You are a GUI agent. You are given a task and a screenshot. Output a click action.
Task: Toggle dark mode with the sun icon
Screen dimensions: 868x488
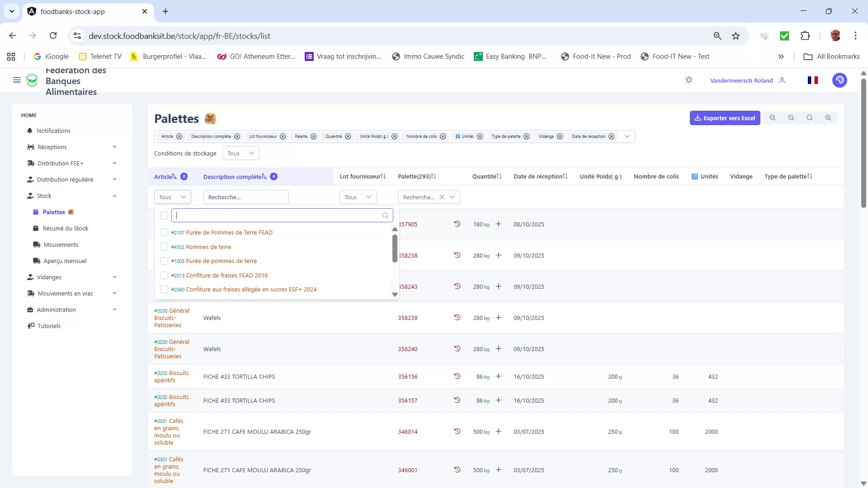point(689,80)
